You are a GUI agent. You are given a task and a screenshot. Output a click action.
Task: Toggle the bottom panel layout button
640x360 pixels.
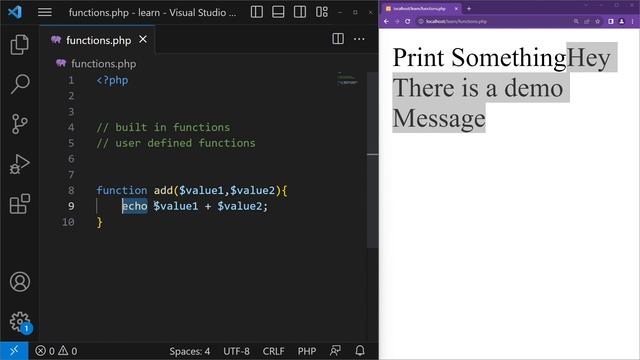click(278, 12)
